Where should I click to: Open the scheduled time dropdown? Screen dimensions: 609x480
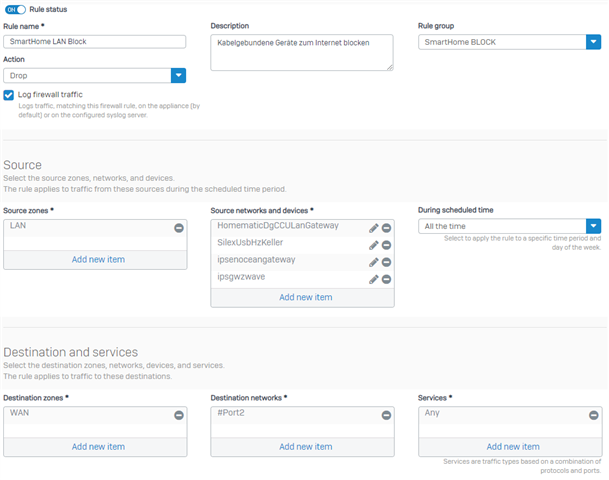coord(510,226)
